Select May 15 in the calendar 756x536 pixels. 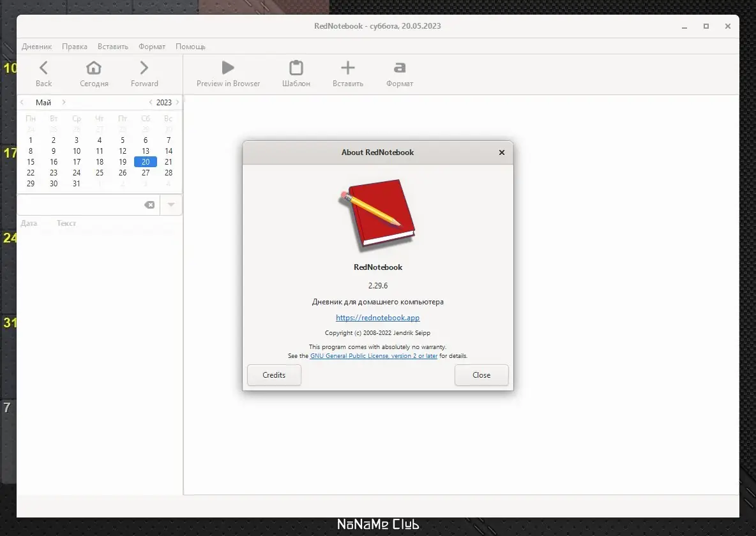31,162
